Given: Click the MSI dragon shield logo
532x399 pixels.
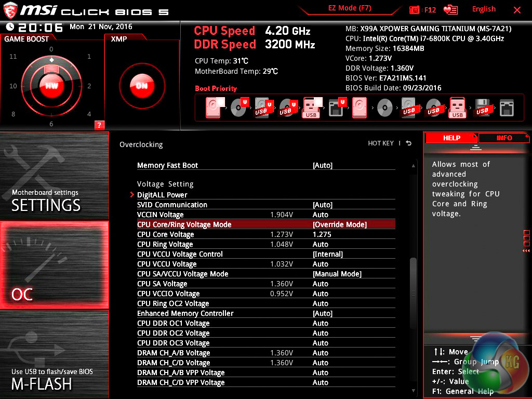Looking at the screenshot, I should 10,10.
